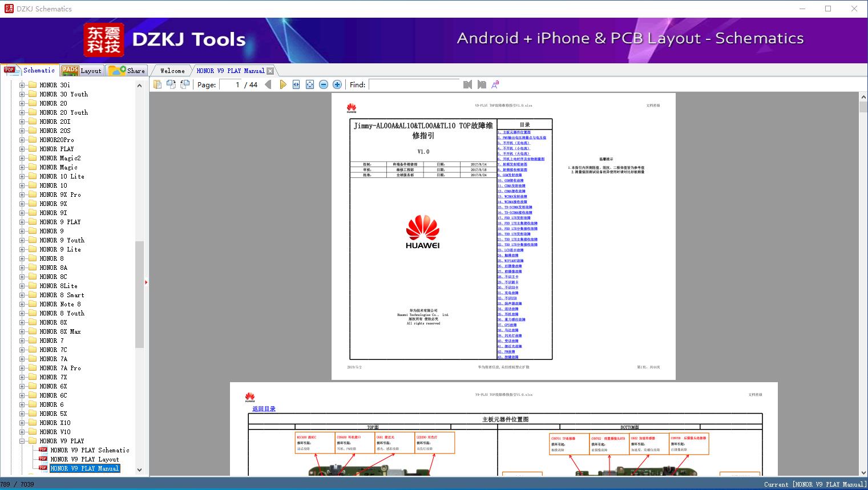Expand the HONOR V10 folder

(22, 432)
